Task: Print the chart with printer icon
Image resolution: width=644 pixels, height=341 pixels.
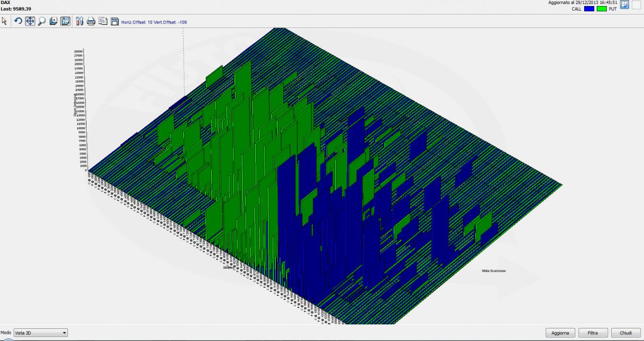Action: [91, 21]
